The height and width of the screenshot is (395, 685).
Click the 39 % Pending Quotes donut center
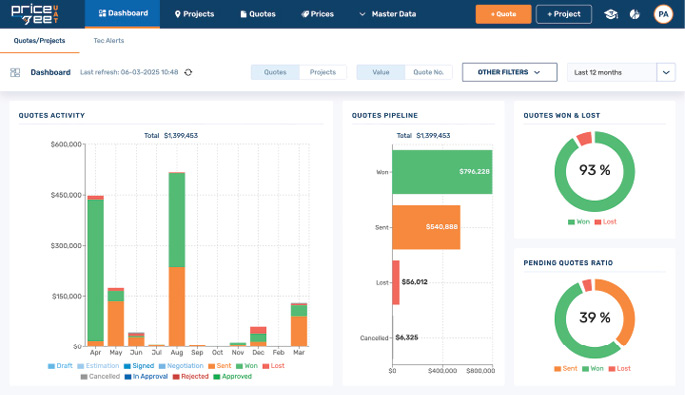click(595, 318)
